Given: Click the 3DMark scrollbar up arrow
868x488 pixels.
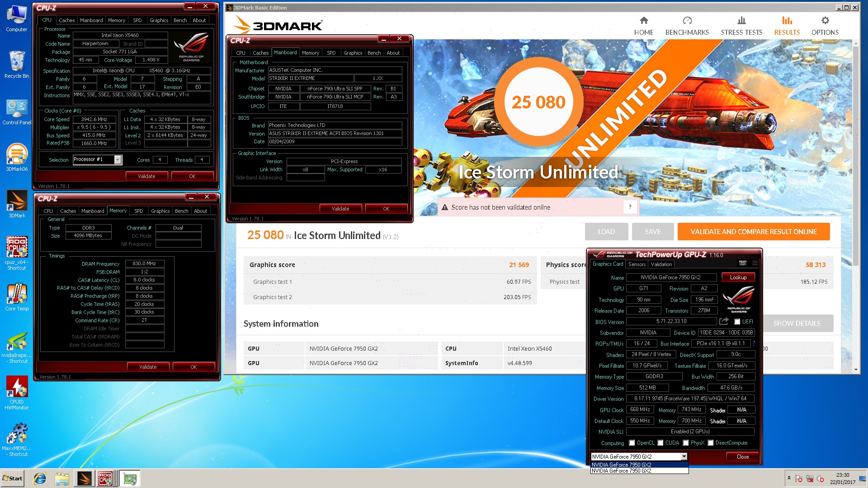Looking at the screenshot, I should point(855,44).
